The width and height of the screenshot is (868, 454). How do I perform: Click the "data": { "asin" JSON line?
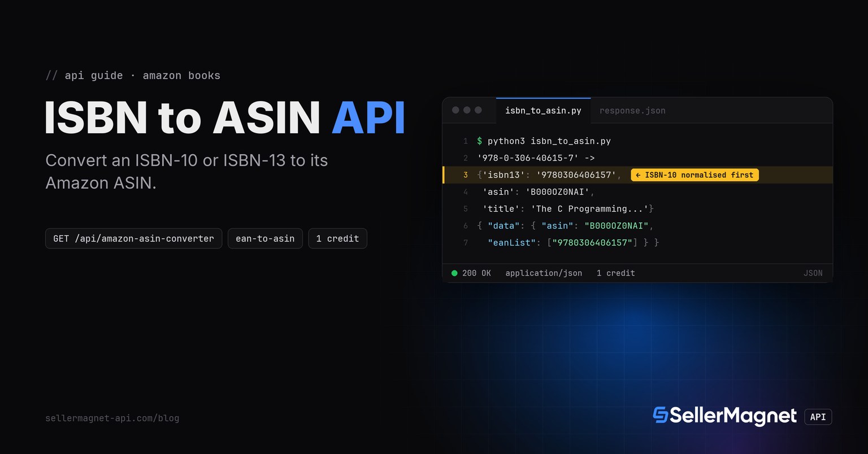pos(565,226)
